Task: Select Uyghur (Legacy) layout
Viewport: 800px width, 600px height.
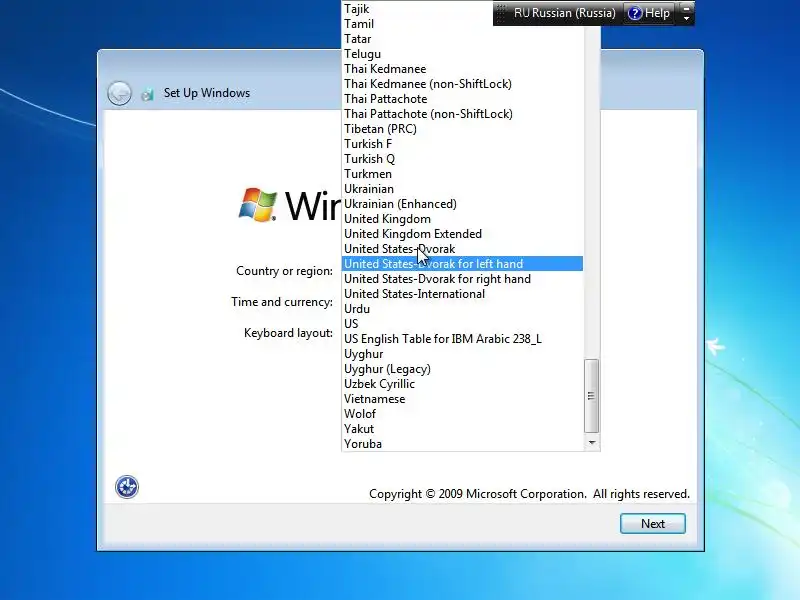Action: click(462, 369)
